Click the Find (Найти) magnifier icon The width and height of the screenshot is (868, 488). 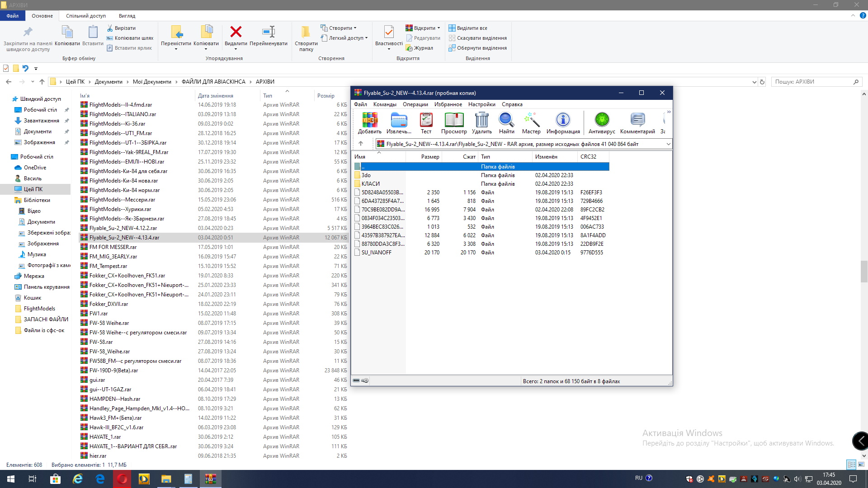[506, 120]
